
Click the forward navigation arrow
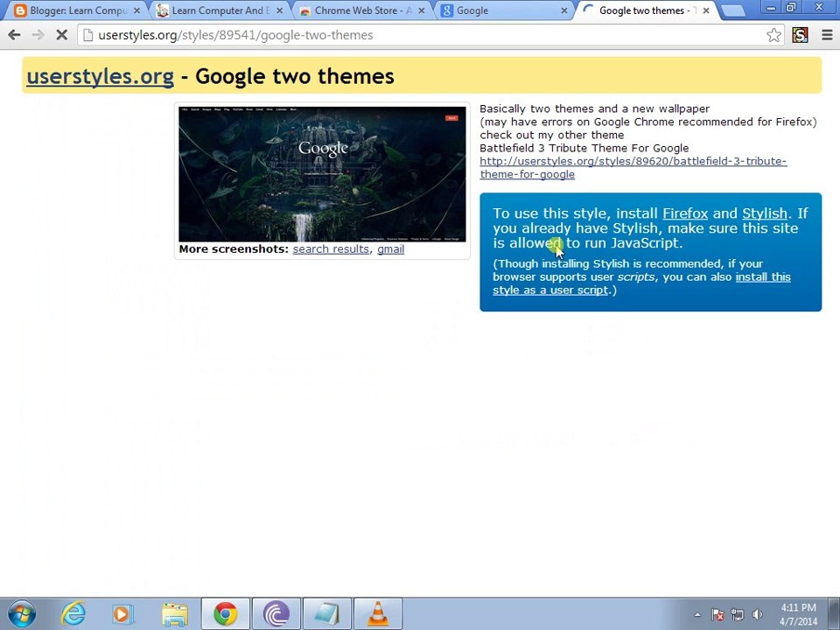pyautogui.click(x=38, y=35)
